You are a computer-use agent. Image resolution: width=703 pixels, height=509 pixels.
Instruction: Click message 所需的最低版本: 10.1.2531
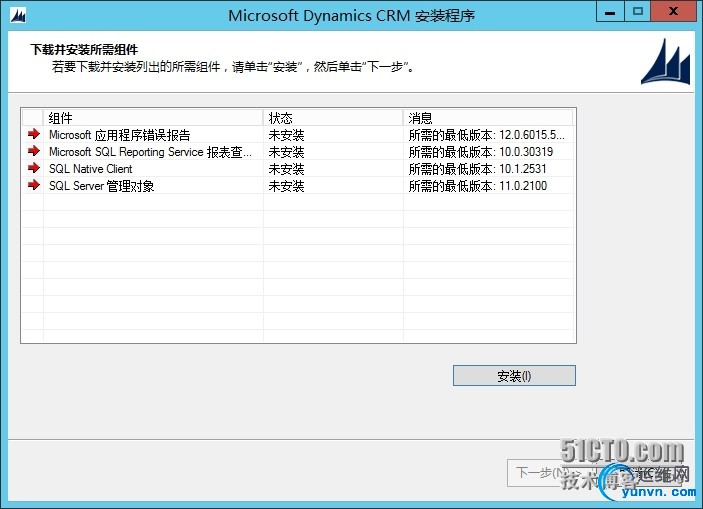click(x=477, y=169)
